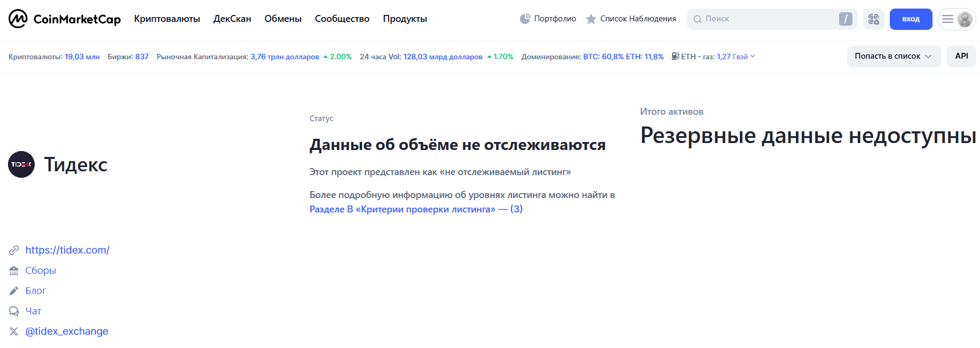
Task: Click the Список Наблюдения star icon
Action: point(591,19)
